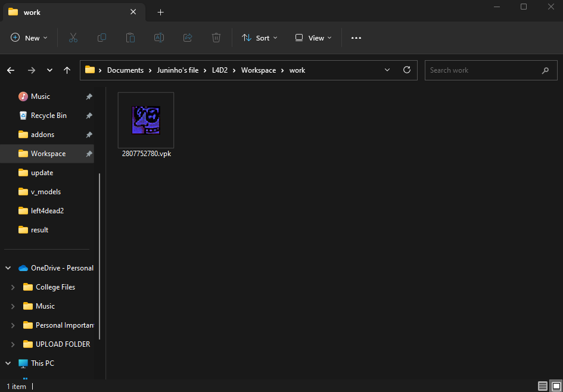Click the pin icon next to Music
Screen dimensions: 563x392
point(89,97)
